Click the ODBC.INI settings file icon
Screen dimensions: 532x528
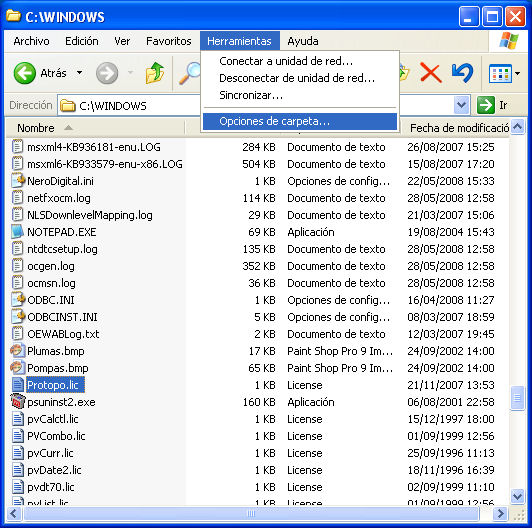pos(18,300)
